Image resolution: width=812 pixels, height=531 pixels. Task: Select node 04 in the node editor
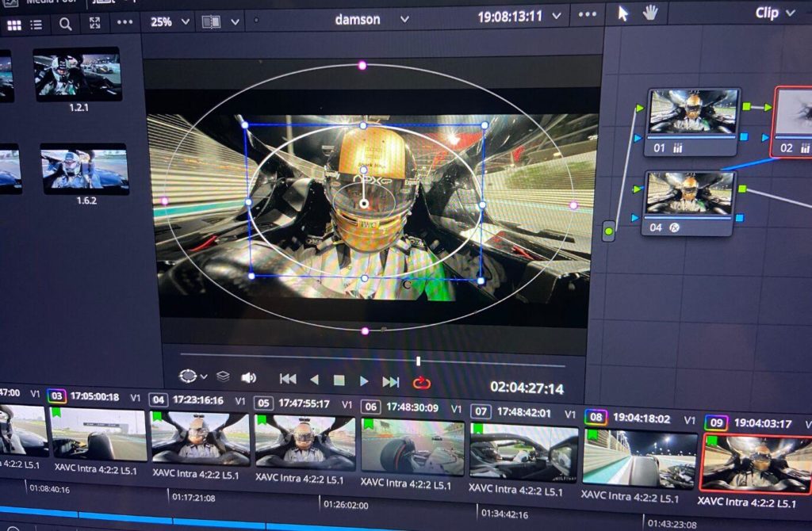pyautogui.click(x=688, y=204)
